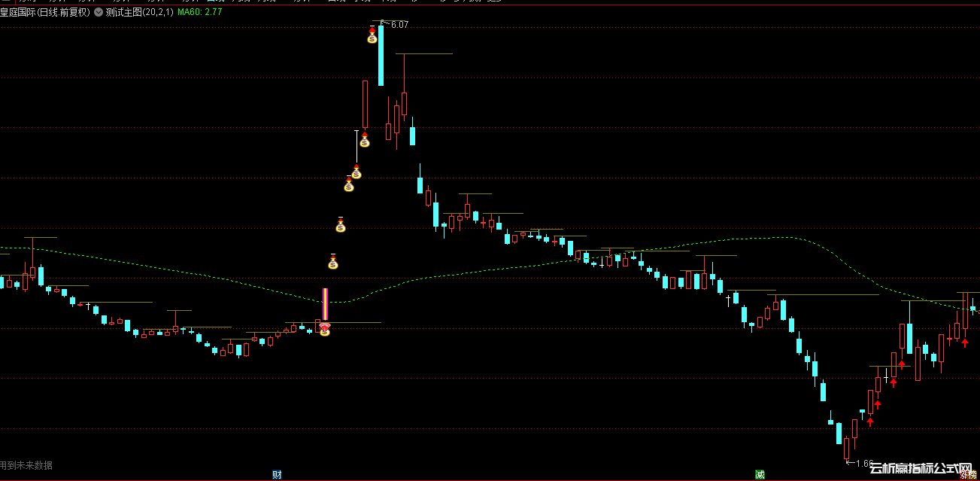Open the dropdown chevron beside the stock title

98,12
